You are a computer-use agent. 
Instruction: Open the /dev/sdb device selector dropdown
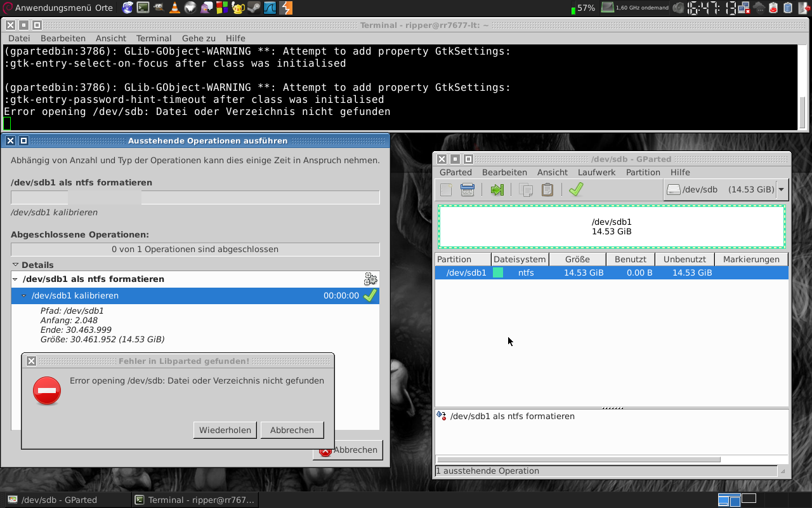[726, 189]
